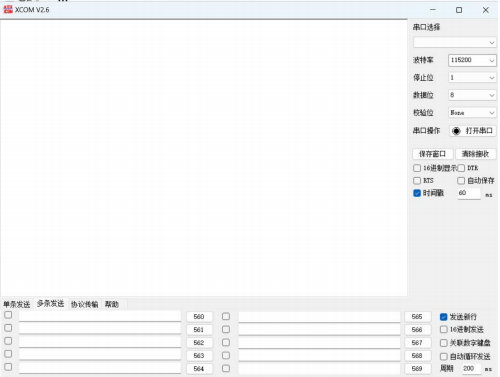Expand the 停止位 stop bits dropdown
The image size is (500, 377).
(472, 77)
